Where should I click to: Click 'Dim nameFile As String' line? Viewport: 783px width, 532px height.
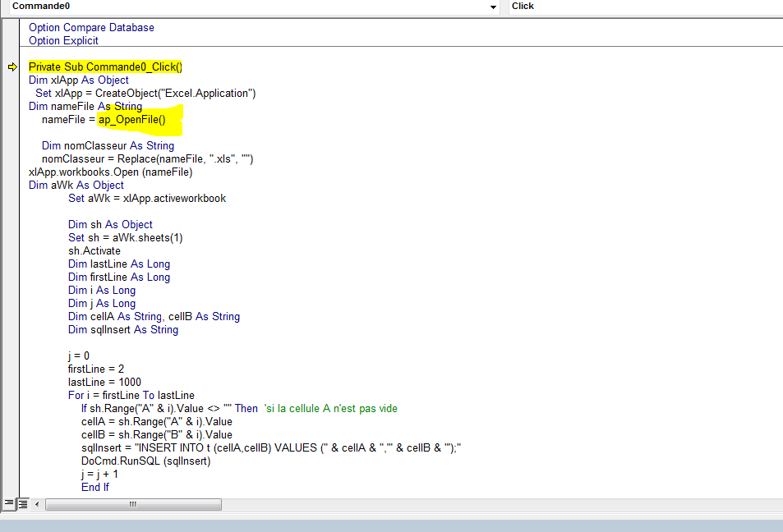click(x=85, y=106)
